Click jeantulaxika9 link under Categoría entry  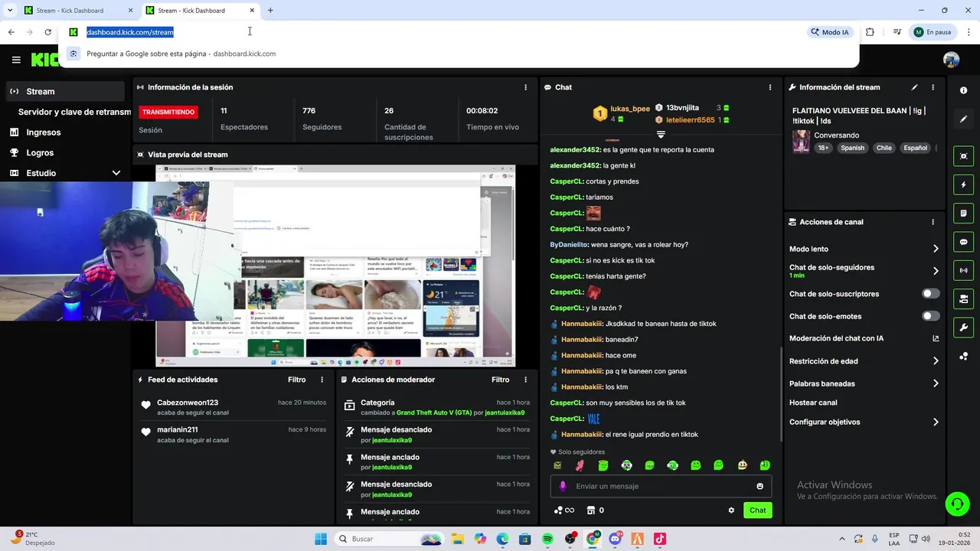(x=505, y=412)
